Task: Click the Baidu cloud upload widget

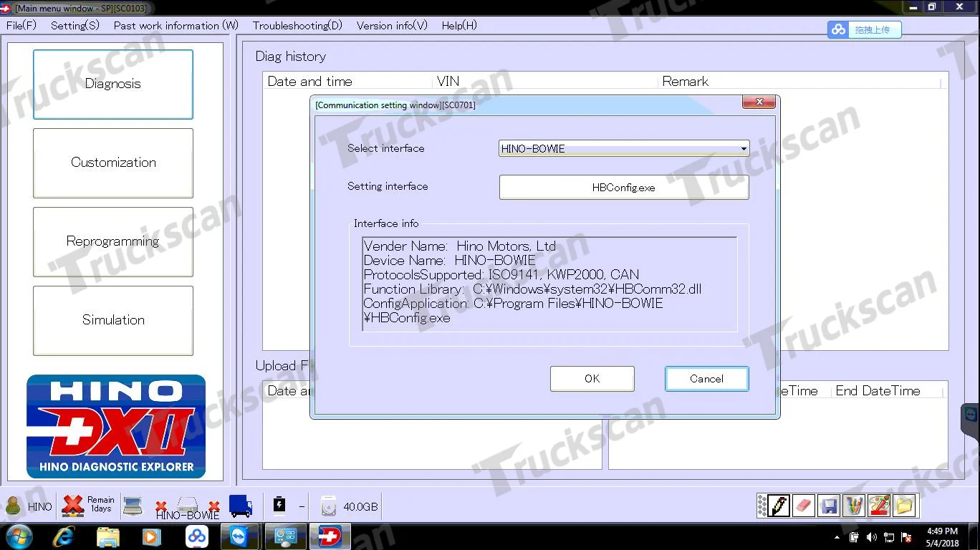Action: point(865,30)
